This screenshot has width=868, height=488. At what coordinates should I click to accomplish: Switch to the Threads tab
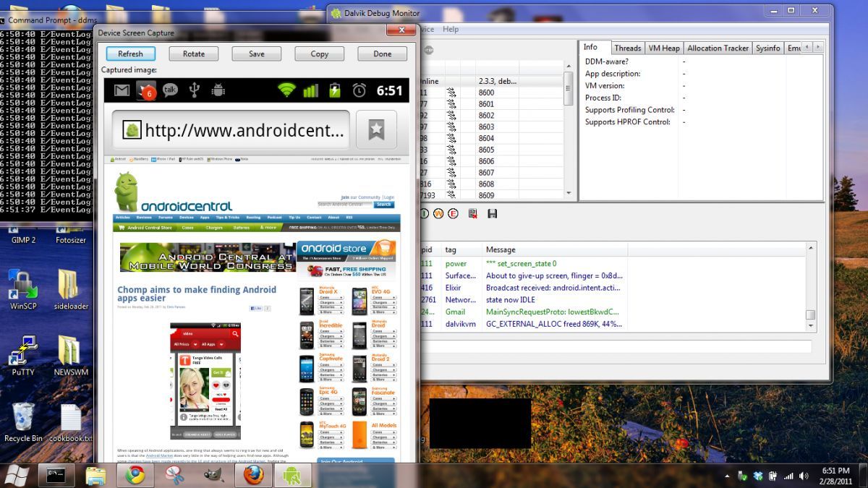tap(627, 48)
